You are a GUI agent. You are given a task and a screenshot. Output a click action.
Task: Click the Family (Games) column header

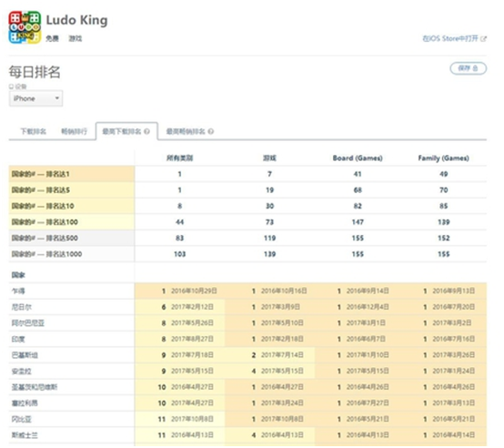coord(444,158)
